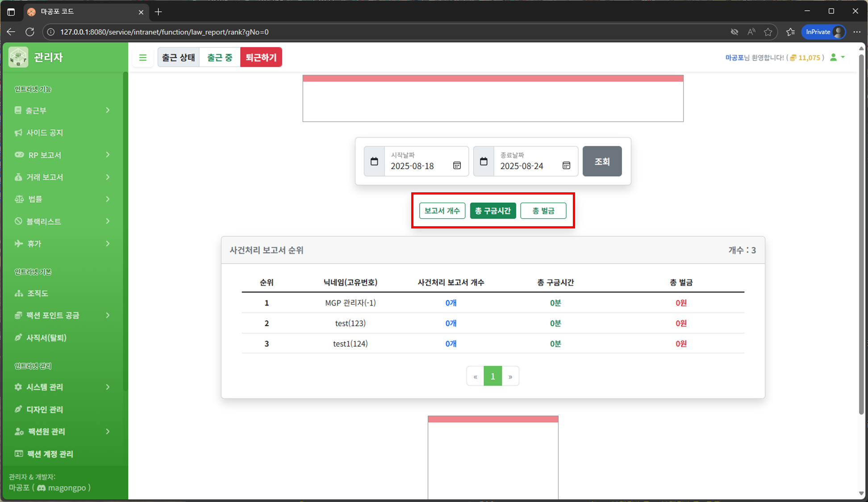Click the test1(124) nickname cell
868x502 pixels.
[x=351, y=344]
